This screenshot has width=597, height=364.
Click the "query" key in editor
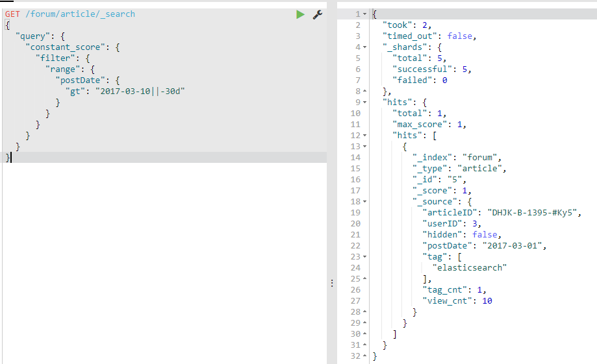click(32, 36)
